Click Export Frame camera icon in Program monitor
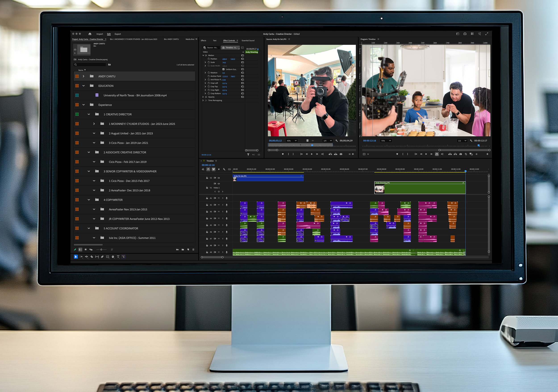 pos(460,154)
